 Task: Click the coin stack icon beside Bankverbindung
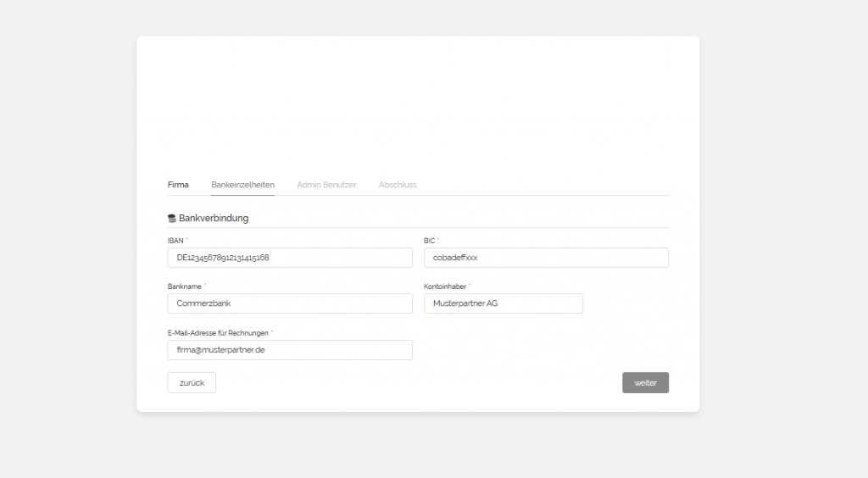coord(172,219)
